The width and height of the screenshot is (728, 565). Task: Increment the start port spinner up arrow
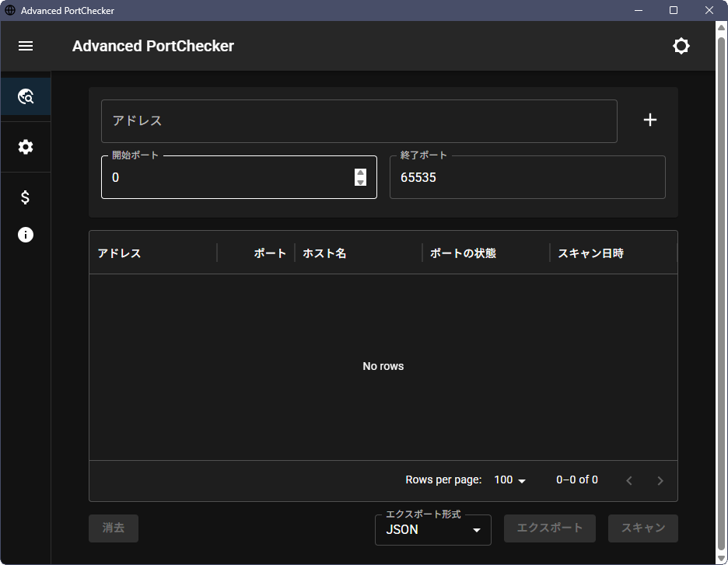pos(360,173)
